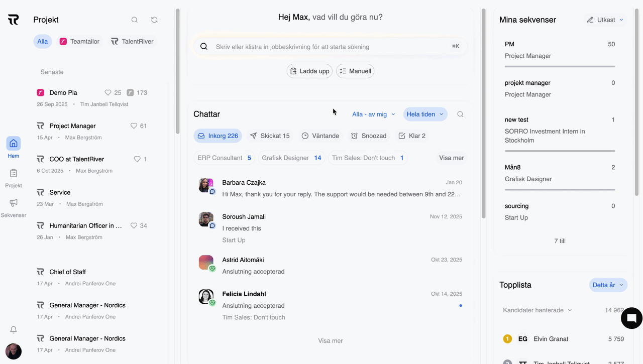
Task: Open Kandidater hanterade metric dropdown
Action: click(x=538, y=310)
